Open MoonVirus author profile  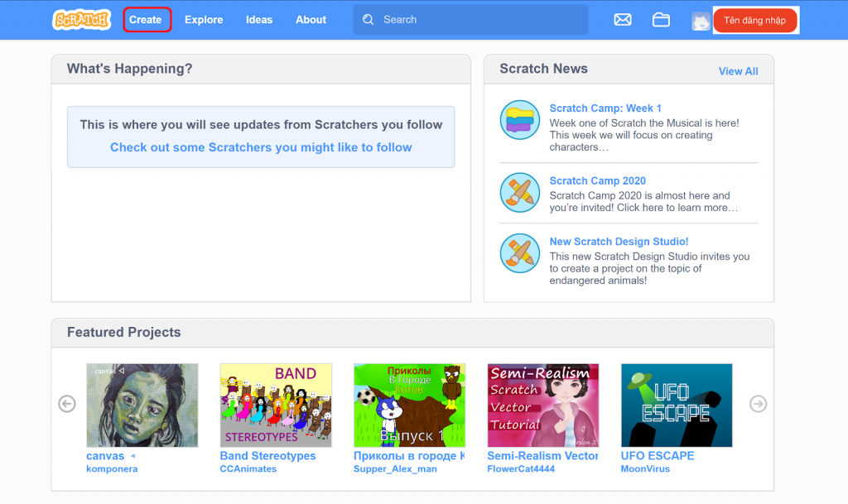click(x=645, y=469)
